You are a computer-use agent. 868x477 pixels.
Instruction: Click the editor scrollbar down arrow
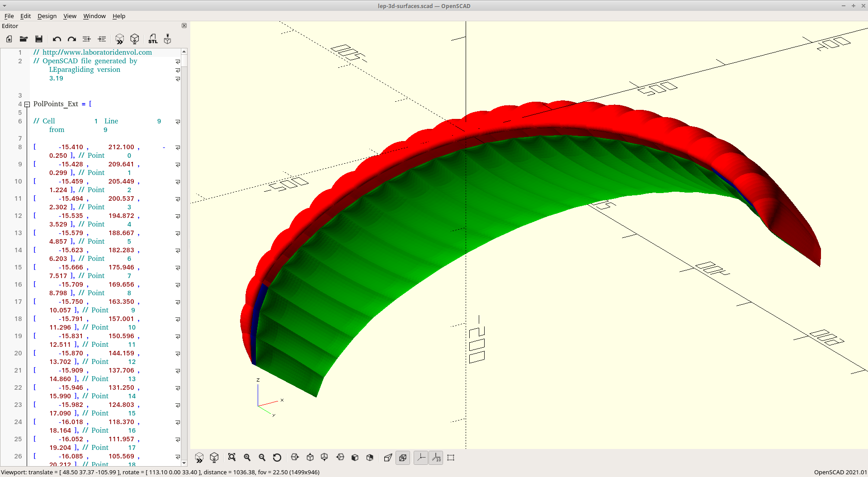tap(184, 463)
